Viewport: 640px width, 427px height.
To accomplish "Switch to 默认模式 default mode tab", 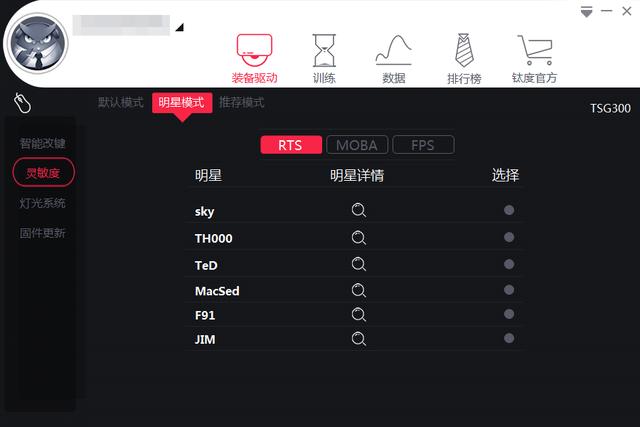I will [x=120, y=102].
